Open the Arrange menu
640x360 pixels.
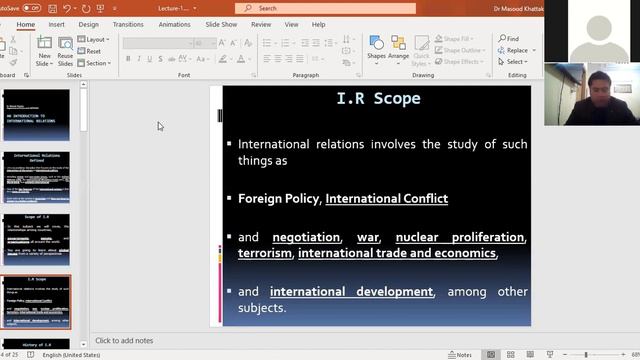click(398, 50)
